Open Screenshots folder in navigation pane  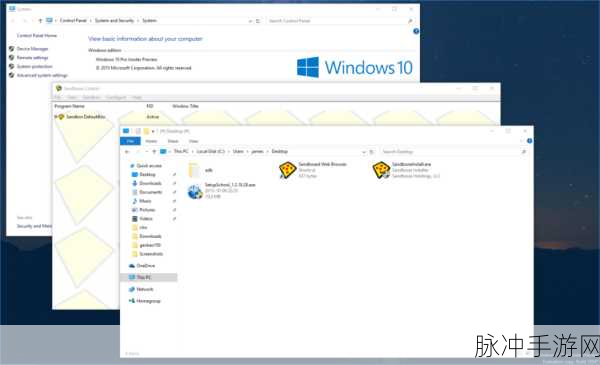(151, 254)
